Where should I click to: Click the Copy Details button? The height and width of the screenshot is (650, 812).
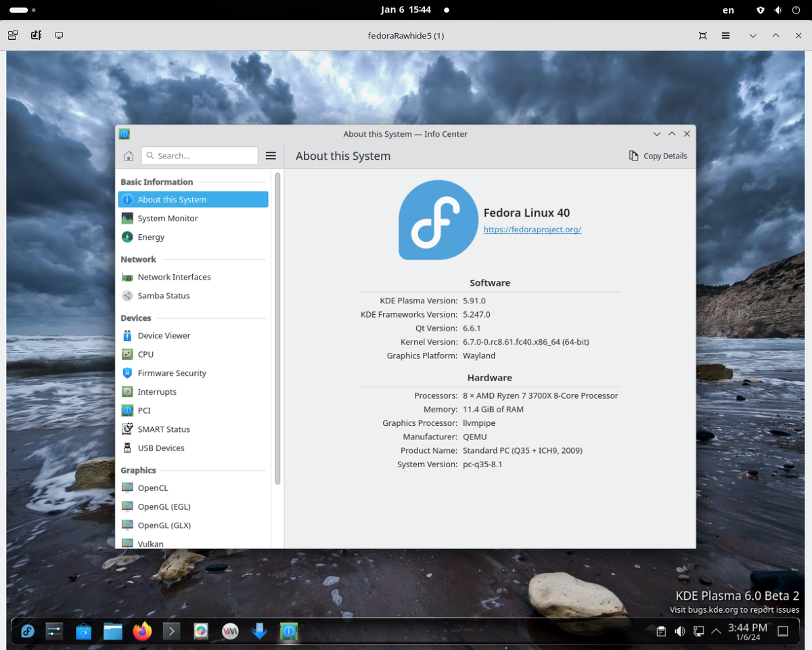click(658, 156)
